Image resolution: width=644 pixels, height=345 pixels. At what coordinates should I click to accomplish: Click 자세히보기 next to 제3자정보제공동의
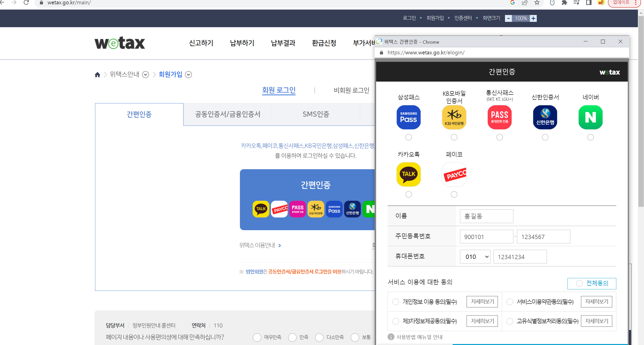(x=482, y=321)
